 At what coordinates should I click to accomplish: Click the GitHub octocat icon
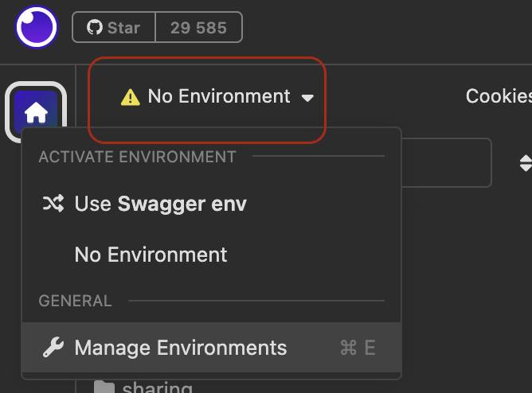point(95,28)
